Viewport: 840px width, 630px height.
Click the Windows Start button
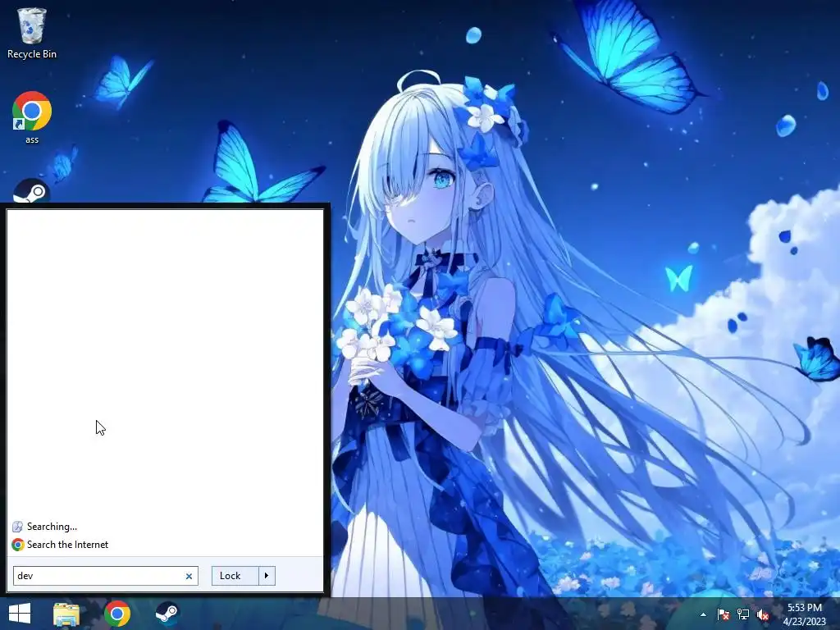click(x=20, y=614)
